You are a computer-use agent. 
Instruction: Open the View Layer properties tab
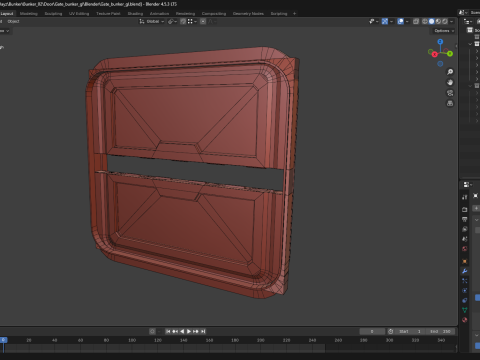(x=465, y=229)
